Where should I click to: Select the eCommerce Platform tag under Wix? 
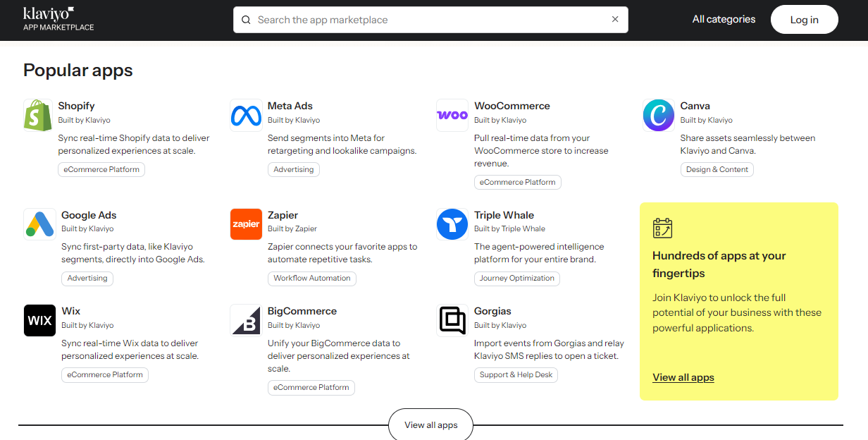105,374
